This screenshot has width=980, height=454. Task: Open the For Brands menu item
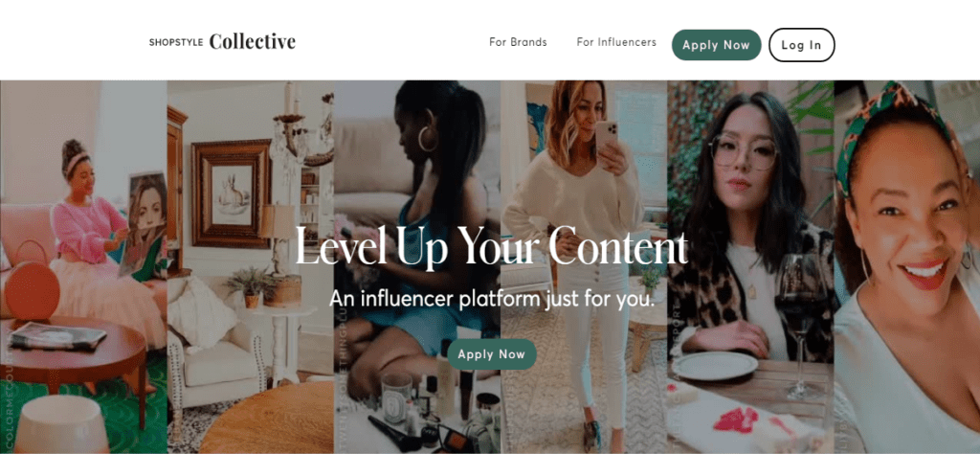pyautogui.click(x=518, y=42)
